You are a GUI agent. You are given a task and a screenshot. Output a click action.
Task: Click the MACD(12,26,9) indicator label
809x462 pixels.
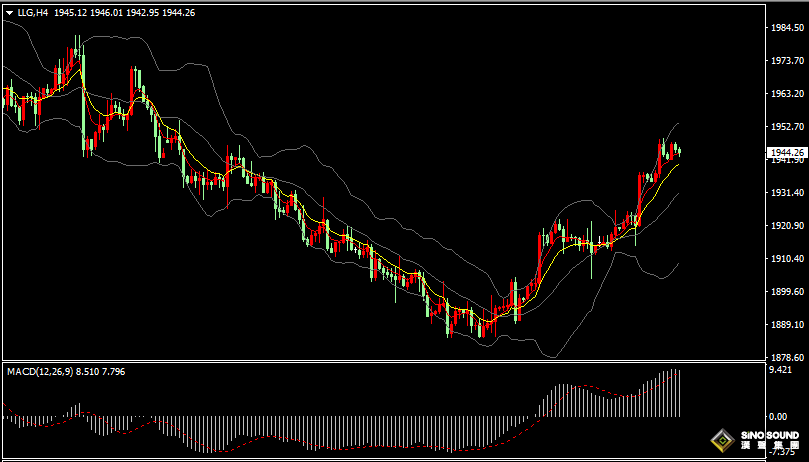pyautogui.click(x=39, y=371)
